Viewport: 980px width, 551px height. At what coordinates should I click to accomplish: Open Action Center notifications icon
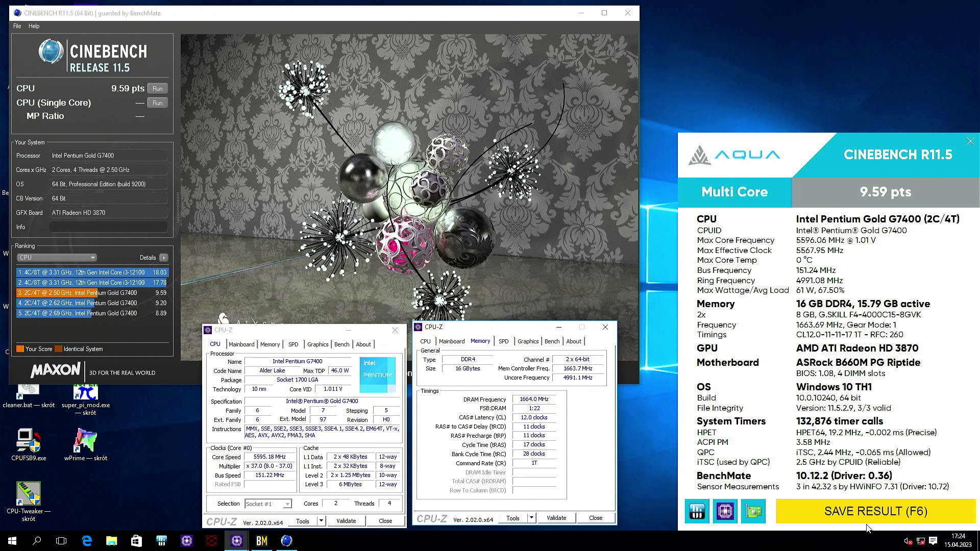pos(933,541)
